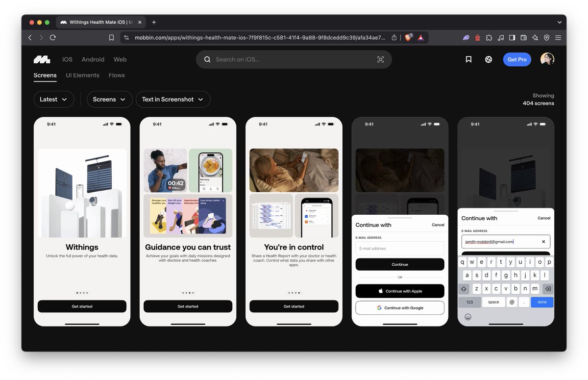
Task: Expand the tab list chevron
Action: [x=560, y=22]
